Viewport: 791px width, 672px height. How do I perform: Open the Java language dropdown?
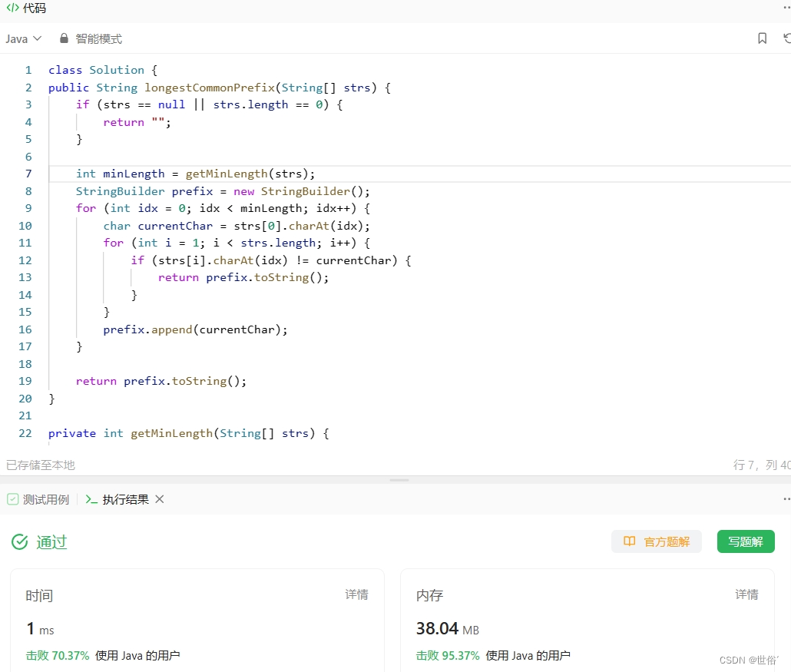(x=23, y=39)
